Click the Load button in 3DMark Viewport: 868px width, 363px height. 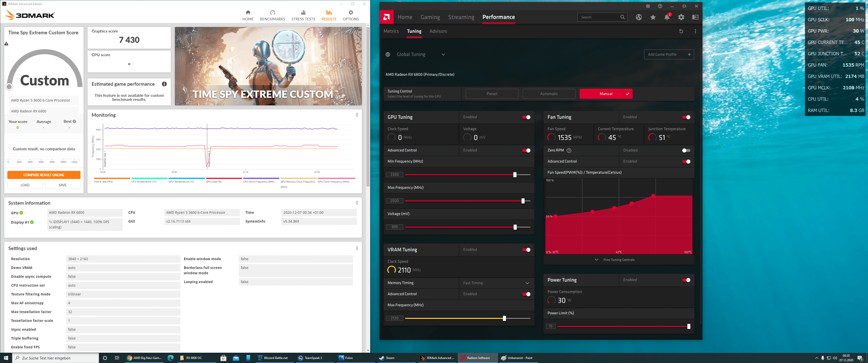[25, 185]
